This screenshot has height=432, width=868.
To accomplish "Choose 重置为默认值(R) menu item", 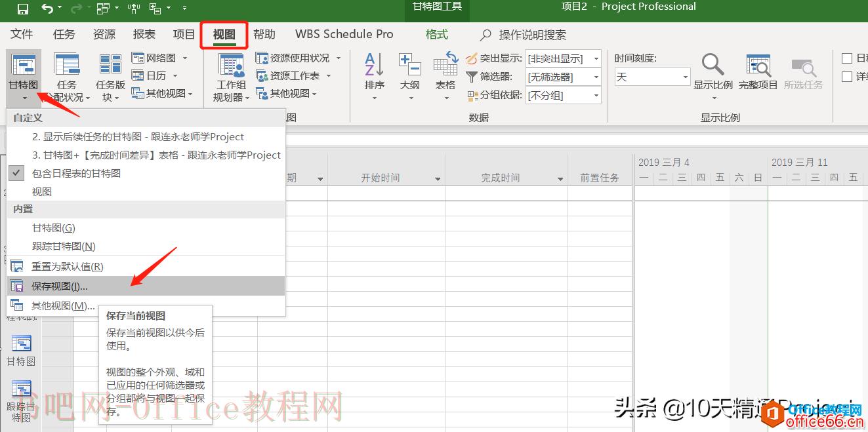I will 146,267.
